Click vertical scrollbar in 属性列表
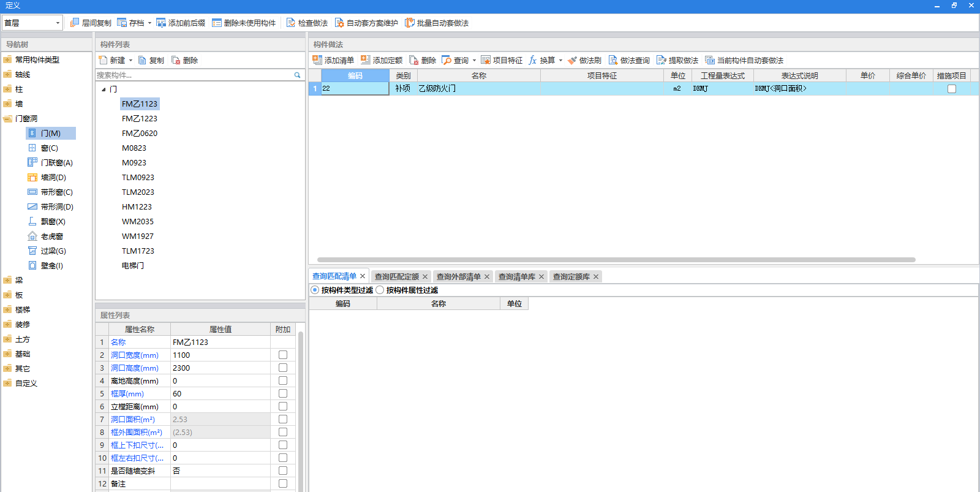The image size is (980, 492). [x=301, y=411]
